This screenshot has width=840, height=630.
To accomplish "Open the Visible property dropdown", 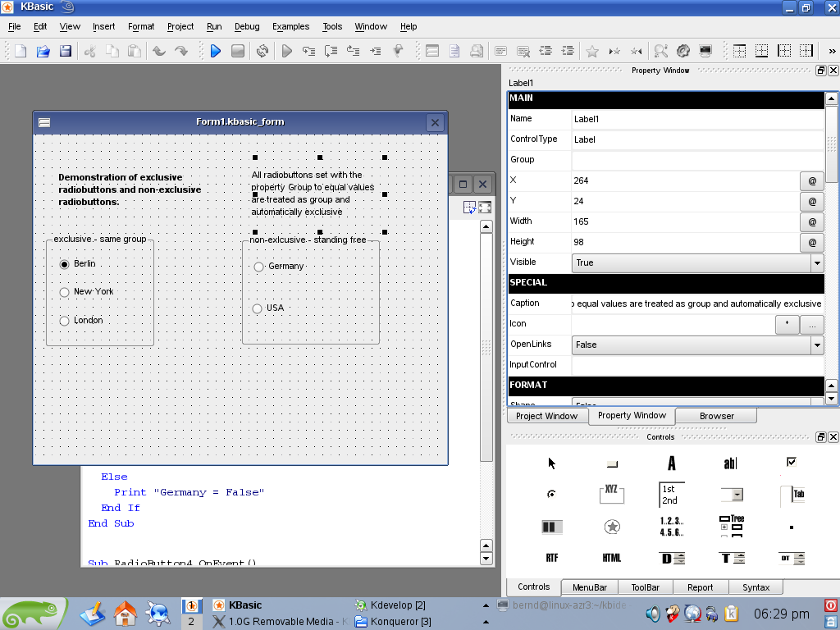I will point(816,263).
